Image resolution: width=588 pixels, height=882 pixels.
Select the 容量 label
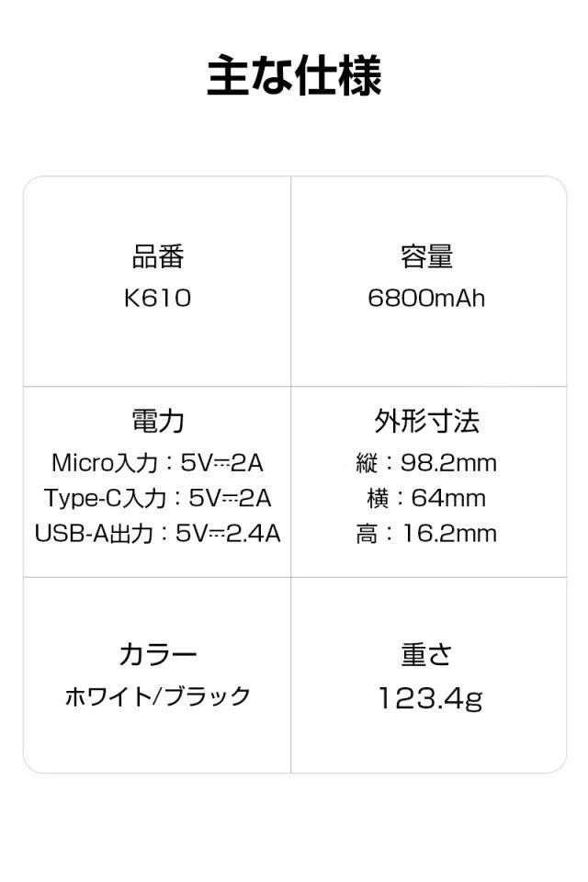click(426, 257)
